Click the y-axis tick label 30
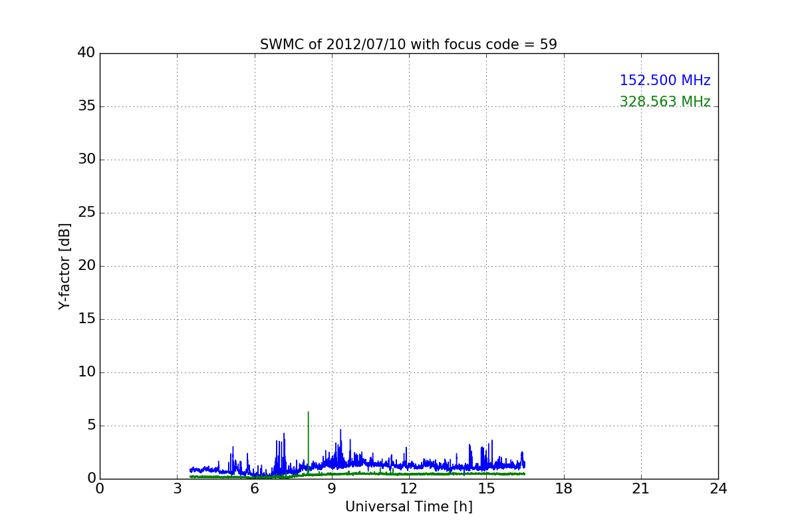This screenshot has width=798, height=532. (x=86, y=160)
